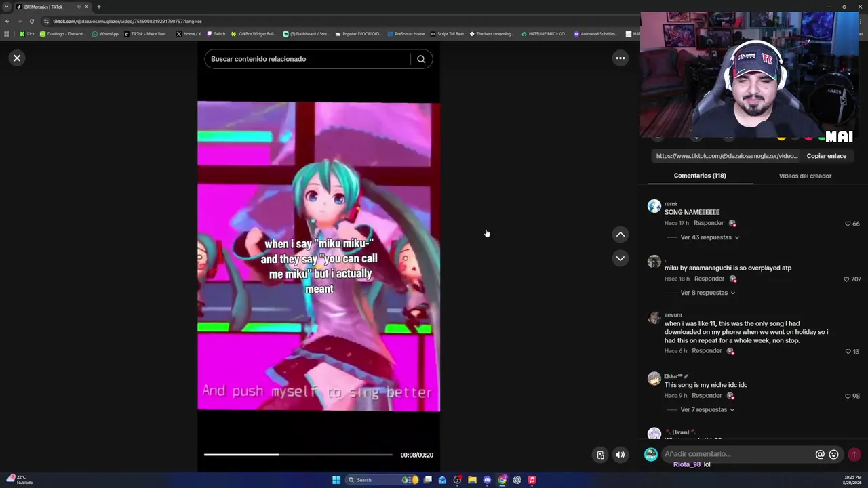Click the TikTok video URL text
This screenshot has height=488, width=868.
click(x=727, y=156)
